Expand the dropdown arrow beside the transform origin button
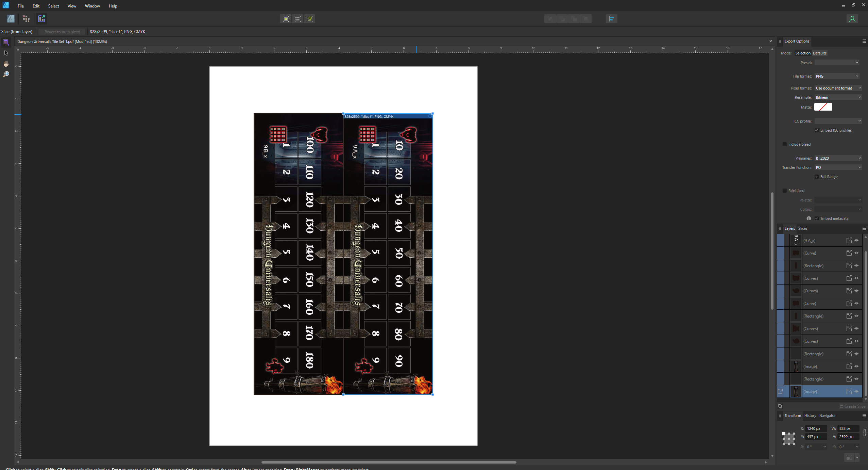The height and width of the screenshot is (470, 868). tap(857, 457)
